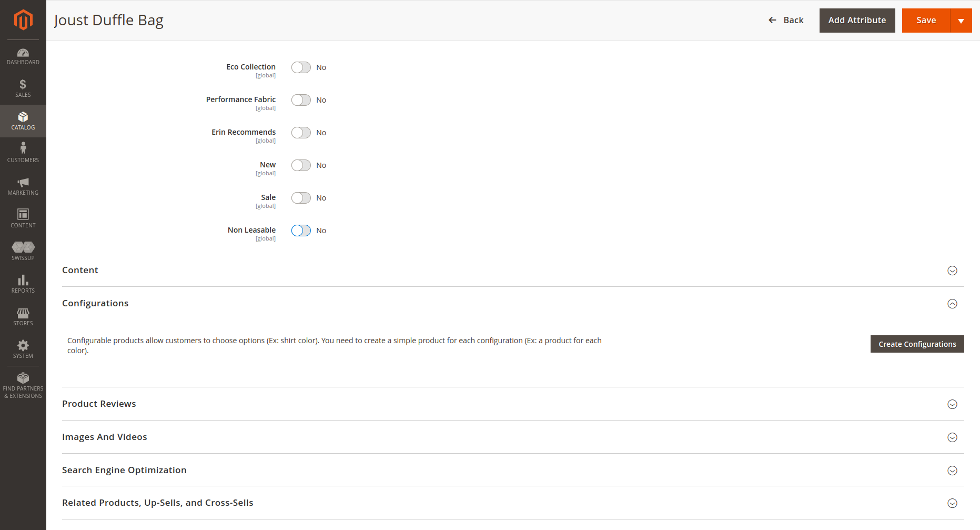The height and width of the screenshot is (530, 980).
Task: Click the Add Attribute button
Action: click(x=857, y=21)
